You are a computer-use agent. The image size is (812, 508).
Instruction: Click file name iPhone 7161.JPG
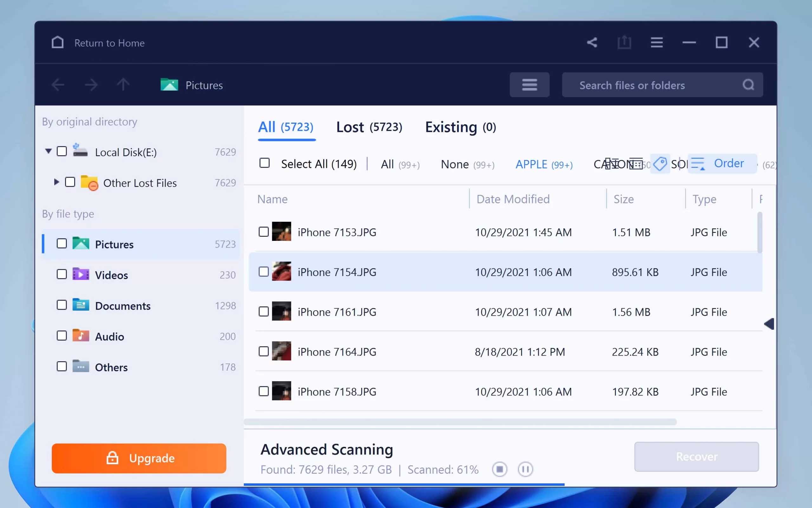[337, 312]
